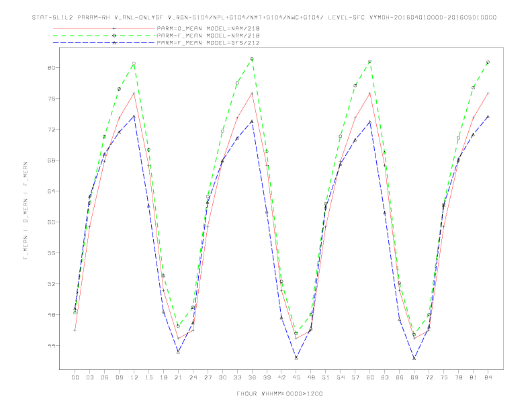
Task: Click x-axis forecast hour label 54
Action: pos(341,377)
